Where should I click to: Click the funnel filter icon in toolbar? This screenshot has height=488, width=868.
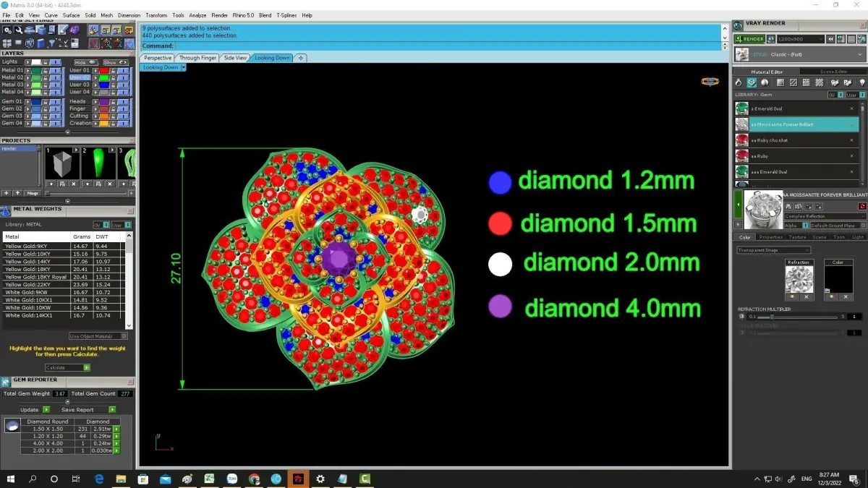[52, 43]
